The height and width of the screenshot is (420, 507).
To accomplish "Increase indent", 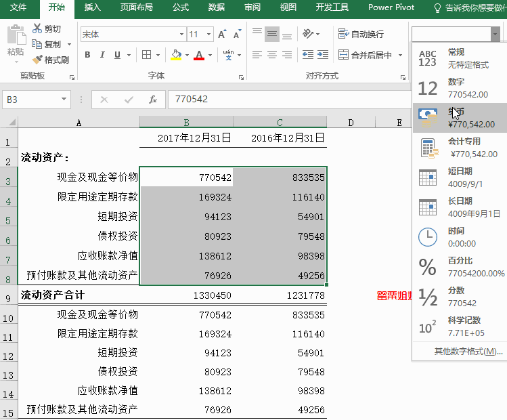I will (x=323, y=55).
